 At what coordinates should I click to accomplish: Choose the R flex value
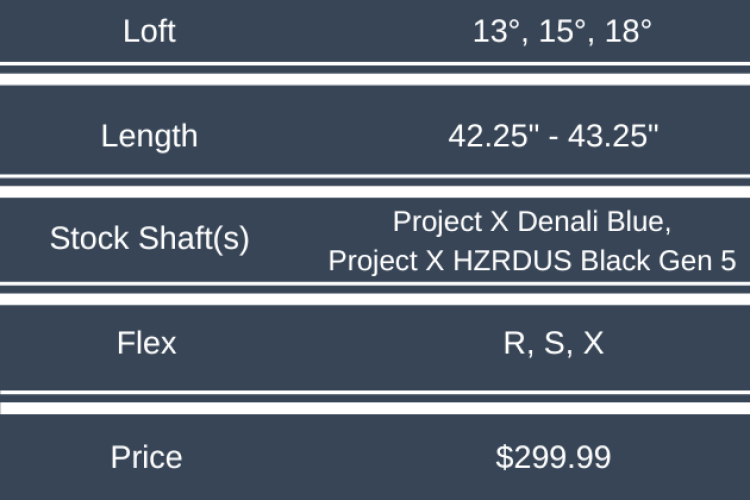(x=514, y=344)
